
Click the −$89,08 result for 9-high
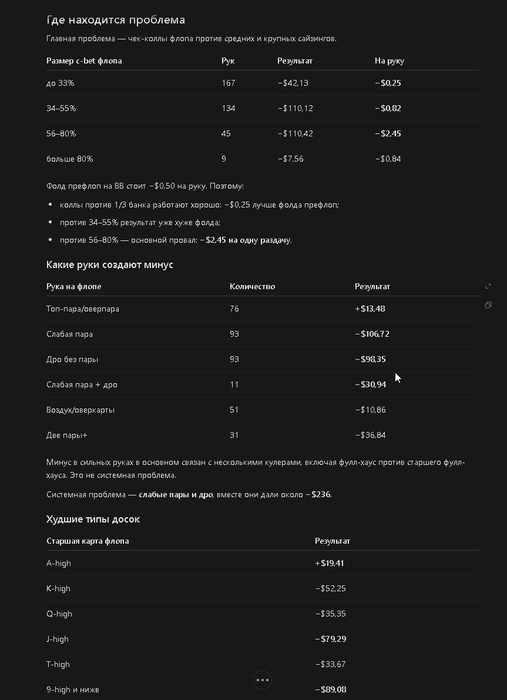(x=330, y=690)
